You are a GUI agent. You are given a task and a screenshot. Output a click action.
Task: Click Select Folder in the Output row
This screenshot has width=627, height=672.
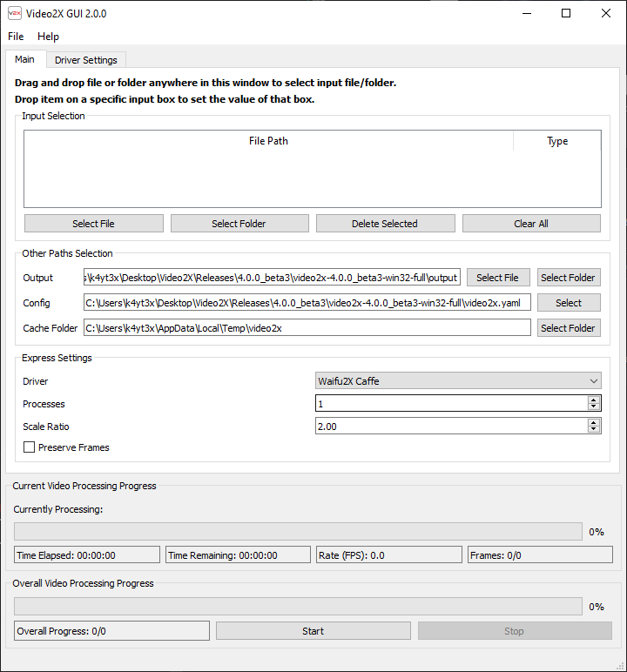coord(569,278)
